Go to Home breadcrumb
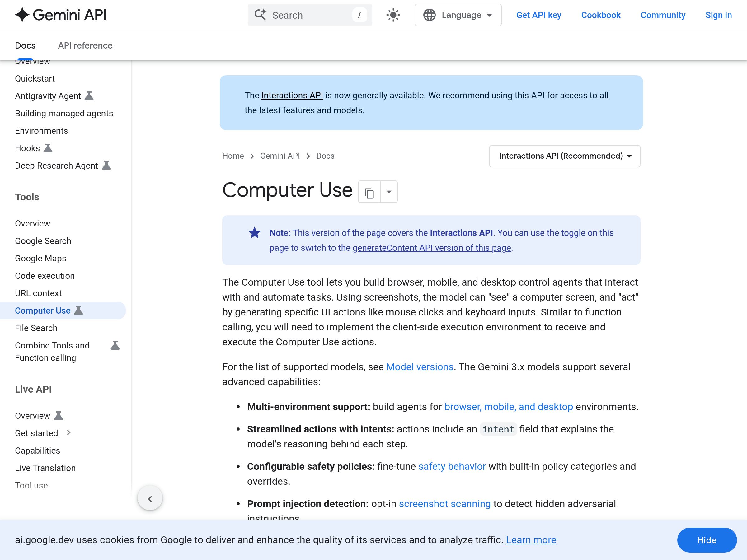Image resolution: width=747 pixels, height=560 pixels. click(233, 156)
